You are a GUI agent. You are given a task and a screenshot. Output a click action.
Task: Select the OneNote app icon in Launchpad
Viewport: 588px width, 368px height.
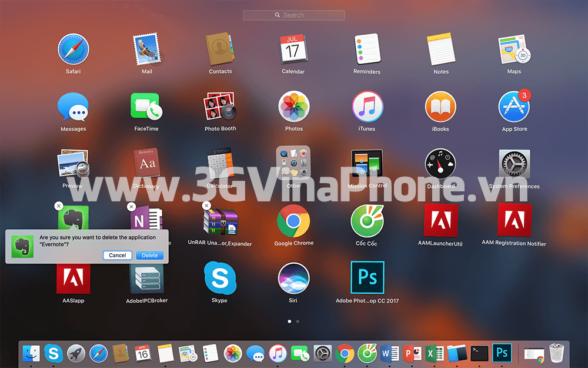click(146, 218)
